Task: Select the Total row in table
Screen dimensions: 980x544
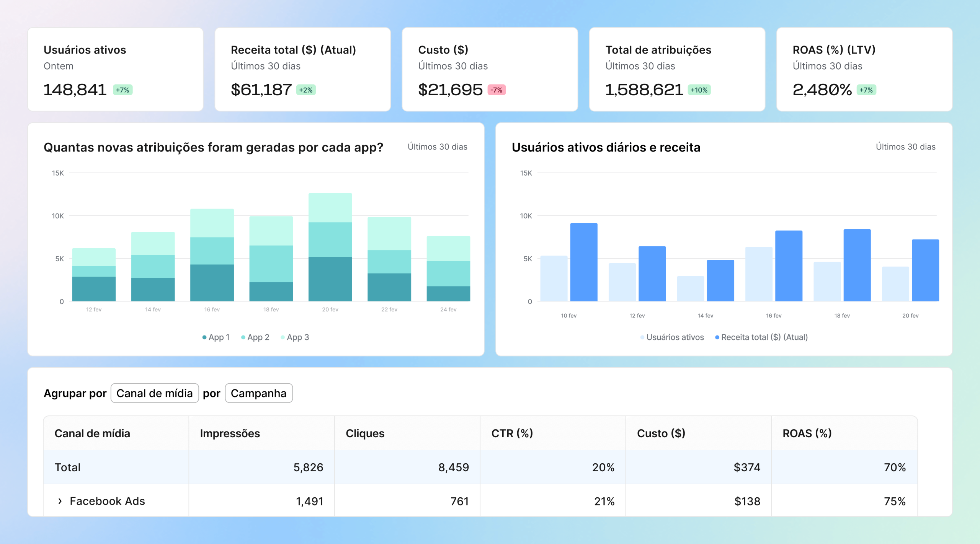Action: click(x=68, y=467)
